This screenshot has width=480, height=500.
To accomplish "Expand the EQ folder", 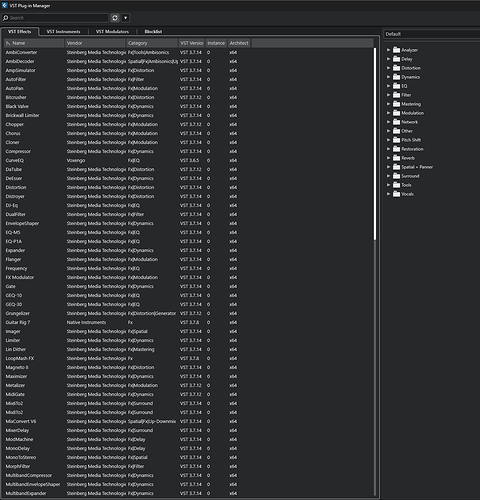I will [x=388, y=86].
